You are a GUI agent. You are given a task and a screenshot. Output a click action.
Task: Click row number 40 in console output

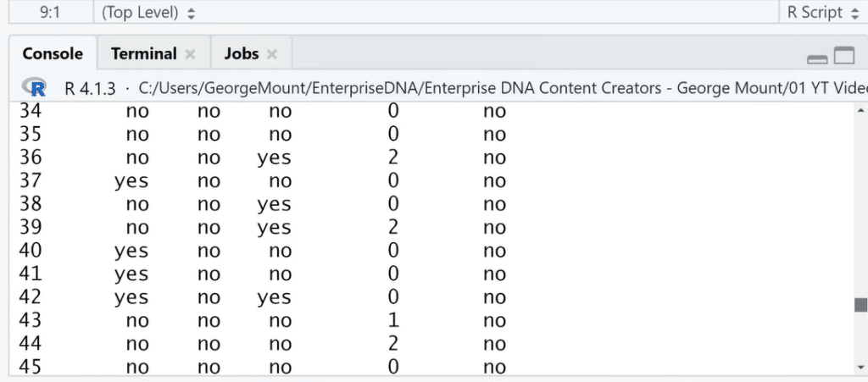(x=31, y=251)
